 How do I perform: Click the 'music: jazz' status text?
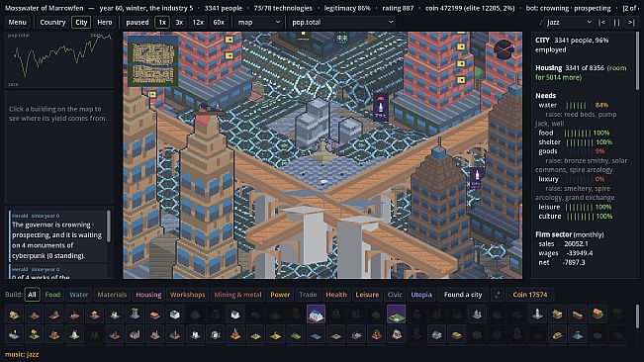pos(22,354)
